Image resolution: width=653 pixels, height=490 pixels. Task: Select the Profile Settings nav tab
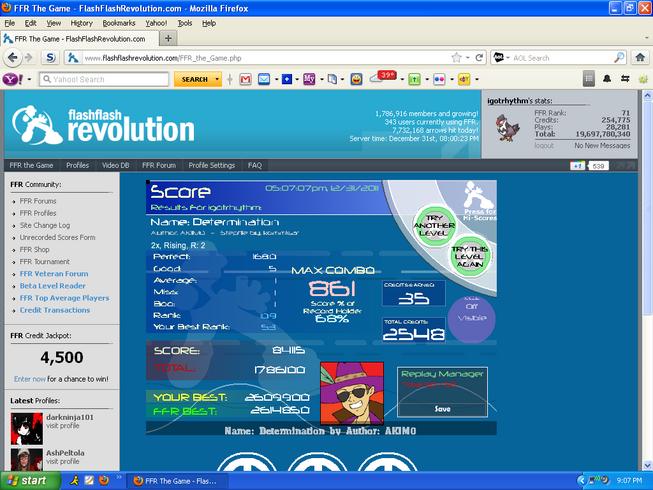tap(212, 165)
